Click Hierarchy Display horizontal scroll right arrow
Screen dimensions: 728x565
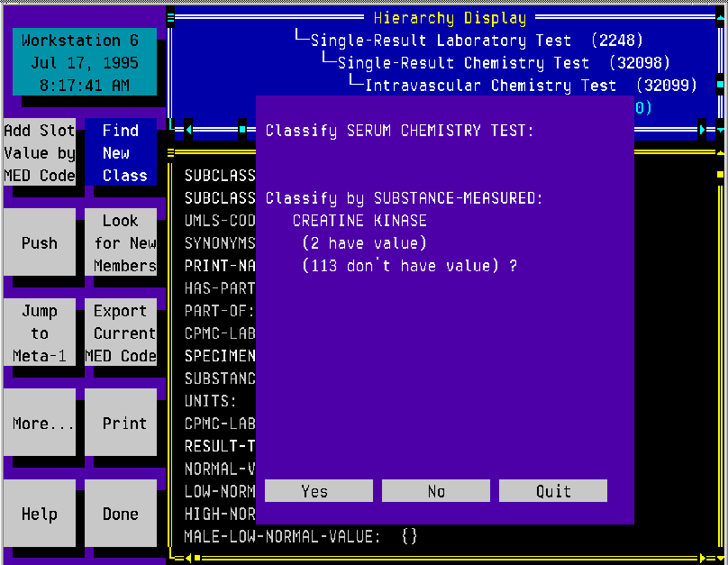point(702,130)
